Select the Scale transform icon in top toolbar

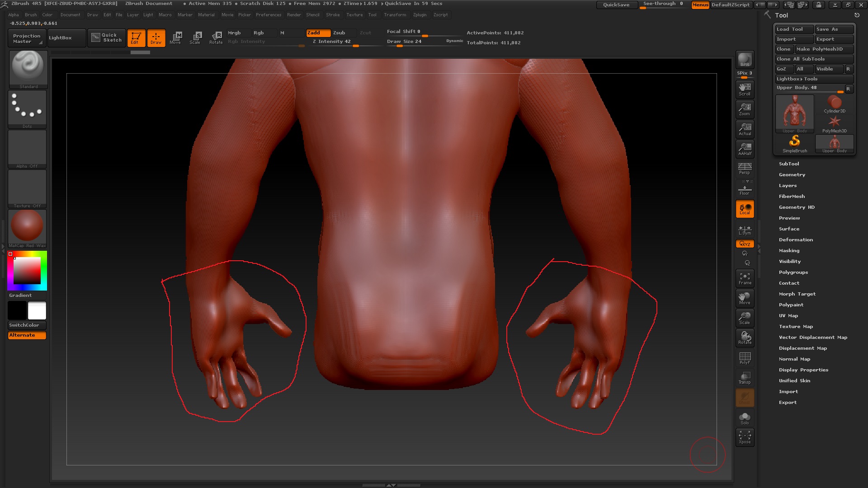195,38
